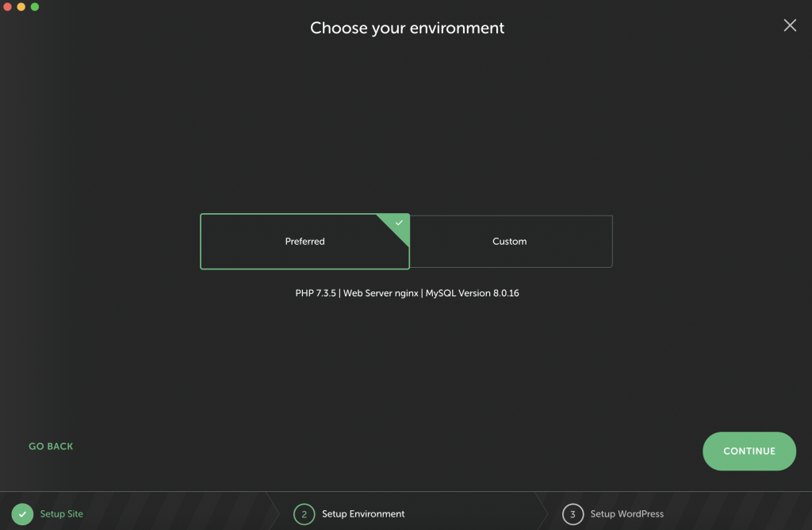Image resolution: width=812 pixels, height=530 pixels.
Task: Click the chevron divider after Setup Site
Action: [273, 512]
